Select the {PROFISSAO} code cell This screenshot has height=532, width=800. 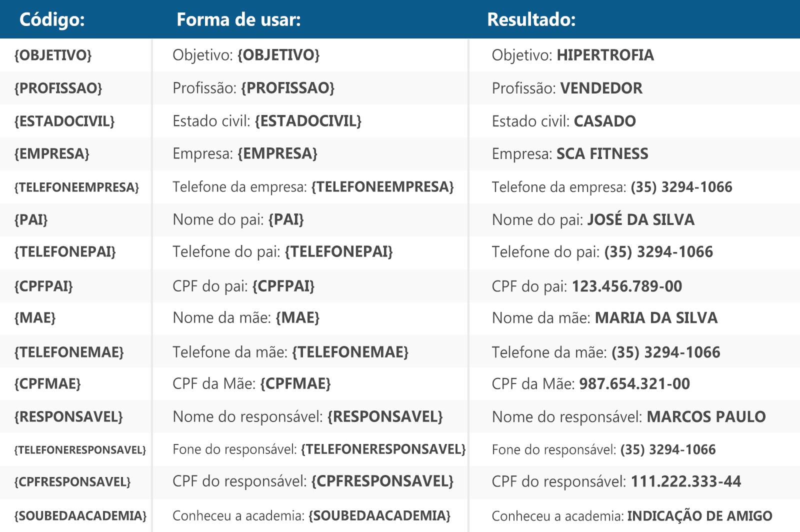click(58, 88)
